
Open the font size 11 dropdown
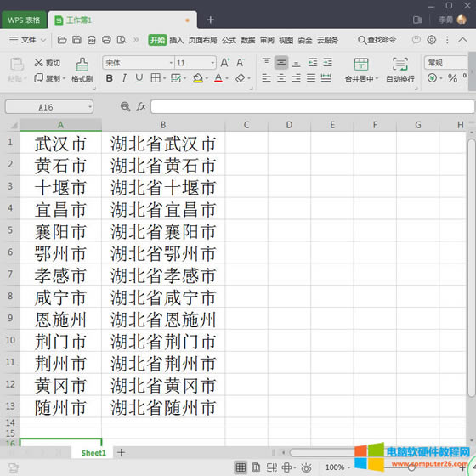click(212, 63)
